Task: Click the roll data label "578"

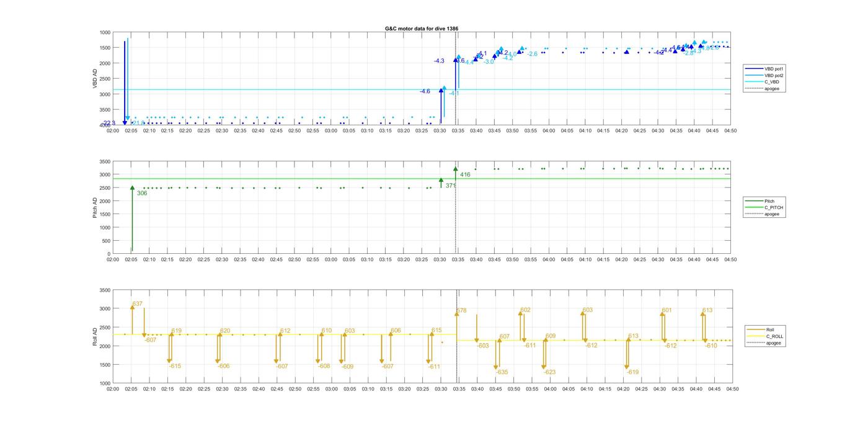Action: [461, 310]
